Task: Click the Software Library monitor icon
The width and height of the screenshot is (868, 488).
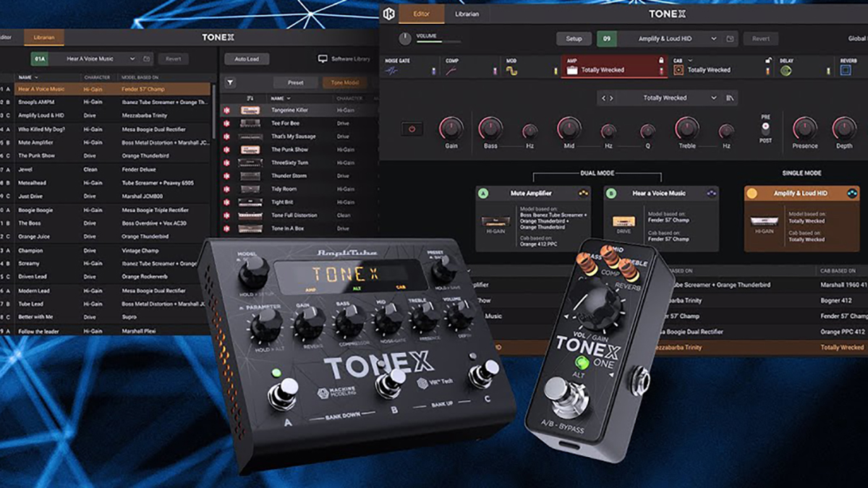Action: click(x=323, y=59)
